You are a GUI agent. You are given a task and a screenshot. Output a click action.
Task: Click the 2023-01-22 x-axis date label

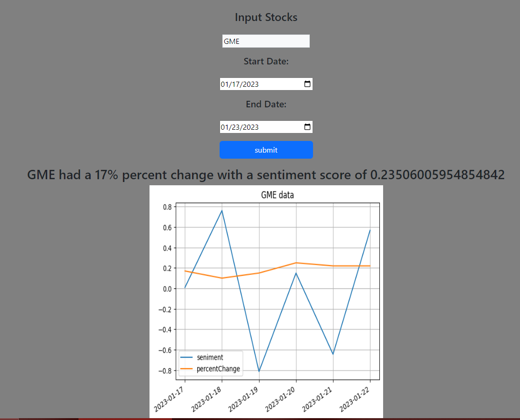tap(354, 399)
